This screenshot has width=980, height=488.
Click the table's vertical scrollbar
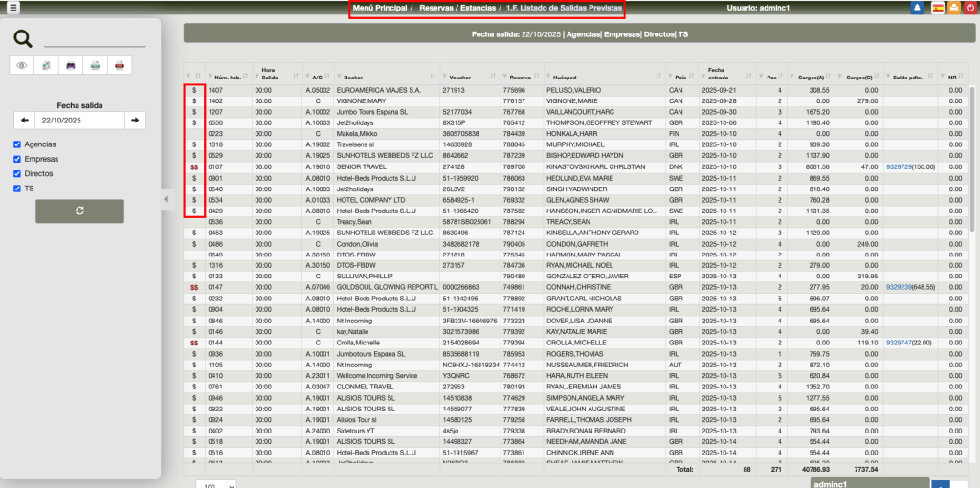tap(973, 191)
